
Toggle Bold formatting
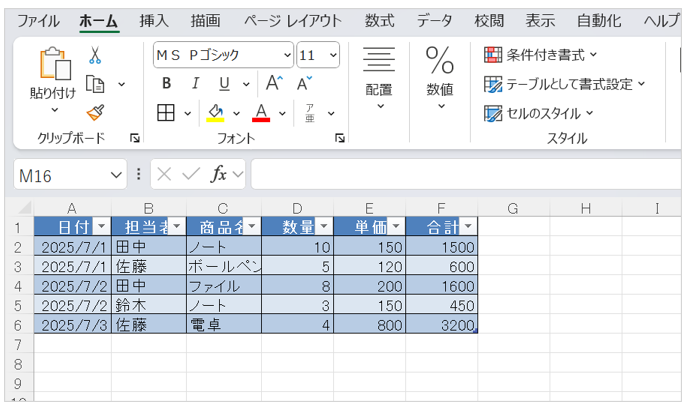pos(166,83)
